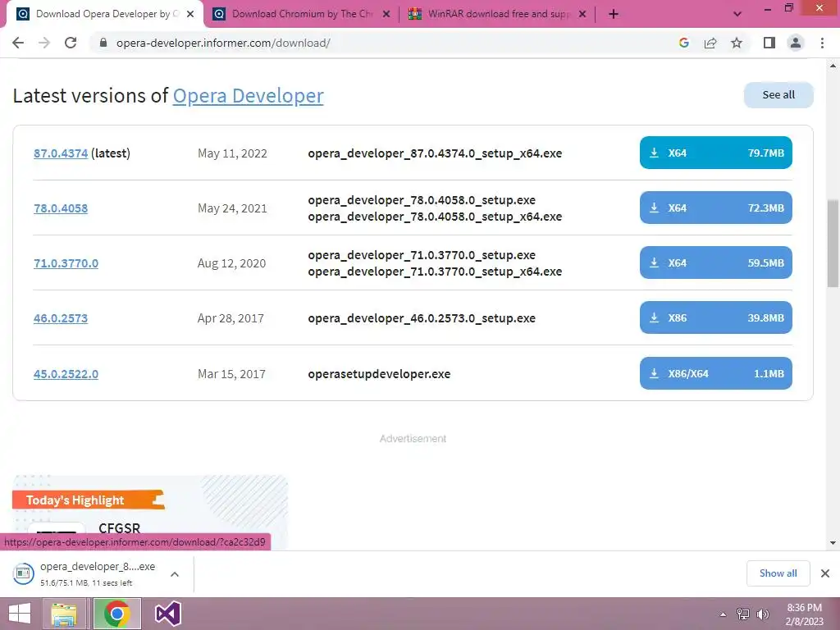Open the volume tray icon
Image resolution: width=840 pixels, height=630 pixels.
[762, 614]
